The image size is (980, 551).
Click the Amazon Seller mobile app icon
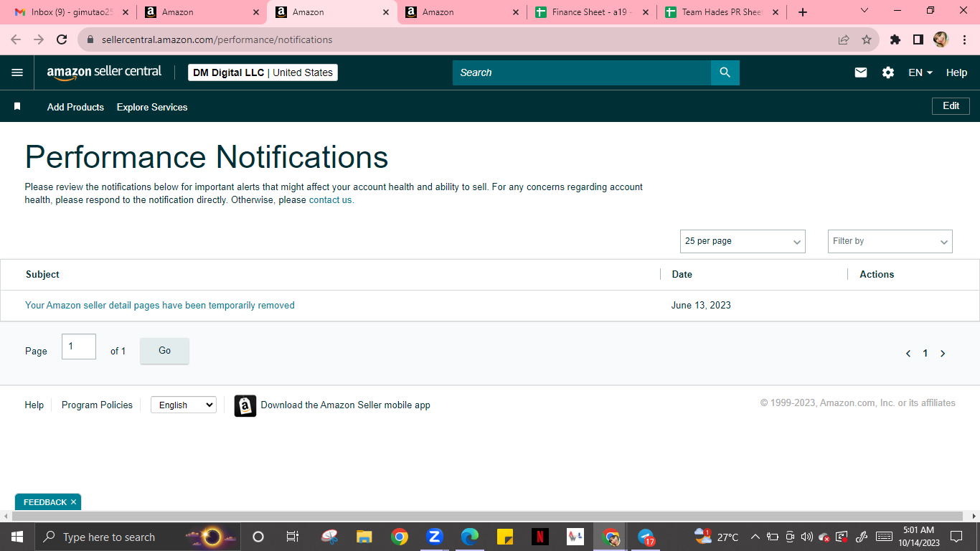(245, 405)
